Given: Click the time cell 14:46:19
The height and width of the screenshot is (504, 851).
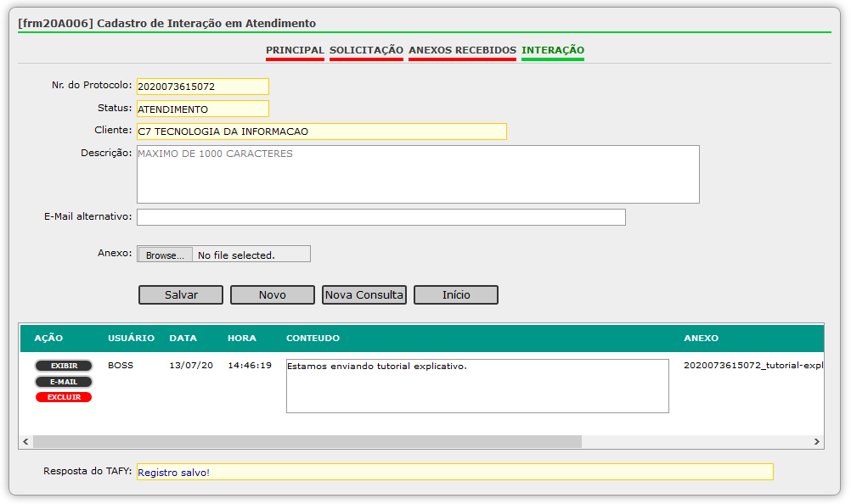Looking at the screenshot, I should 250,365.
